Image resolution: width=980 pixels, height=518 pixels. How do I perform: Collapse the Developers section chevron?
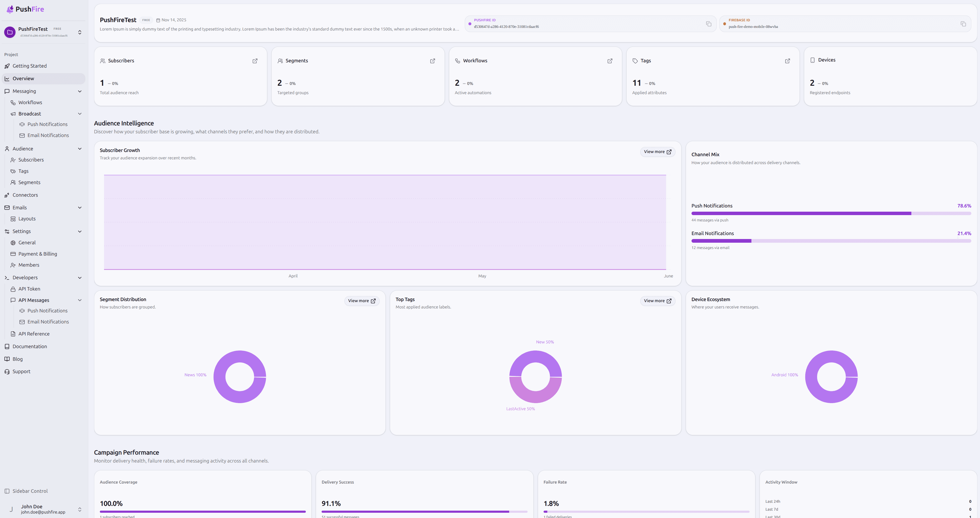[80, 278]
